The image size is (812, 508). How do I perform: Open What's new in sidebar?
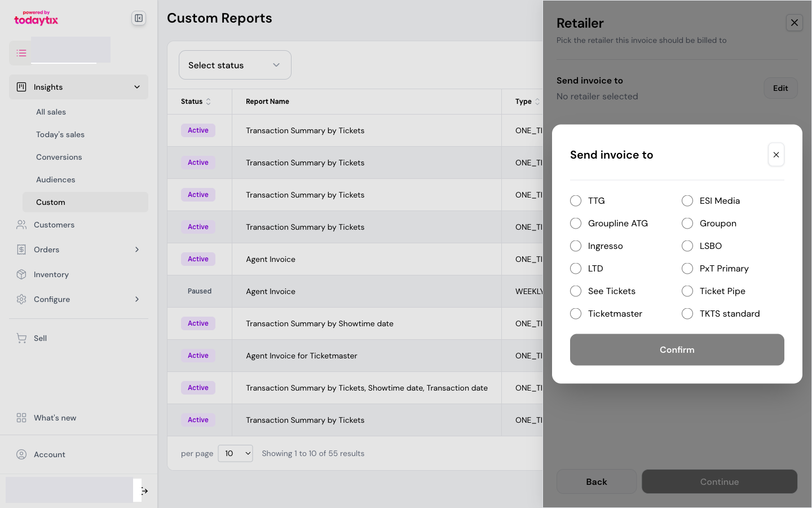[x=78, y=418]
